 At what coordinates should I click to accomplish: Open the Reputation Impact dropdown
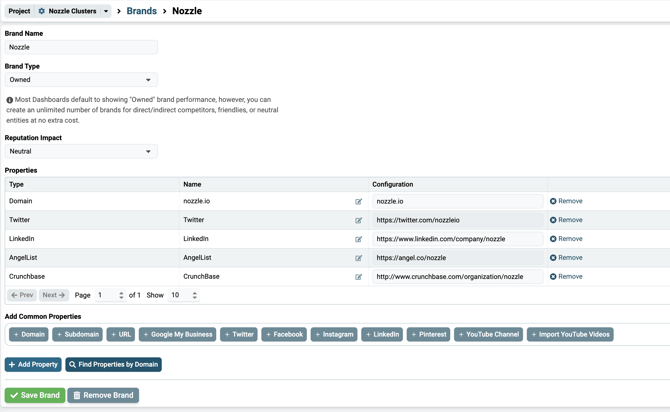pos(81,151)
